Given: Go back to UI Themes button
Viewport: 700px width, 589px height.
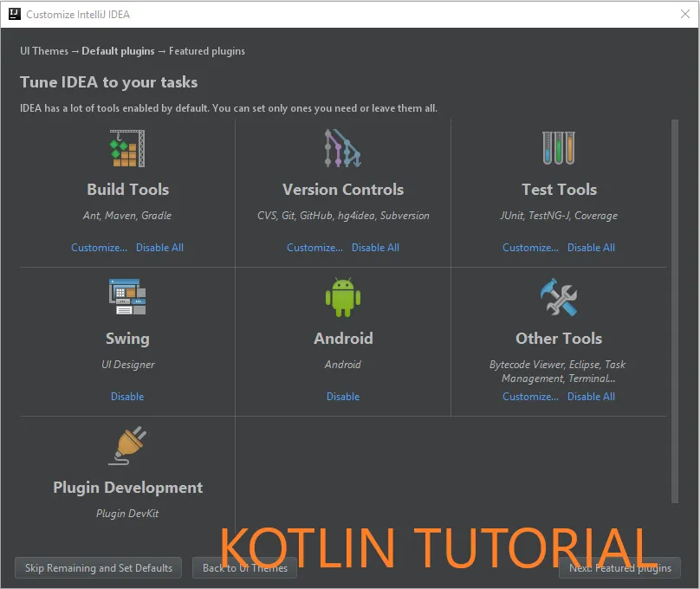Looking at the screenshot, I should pos(244,567).
